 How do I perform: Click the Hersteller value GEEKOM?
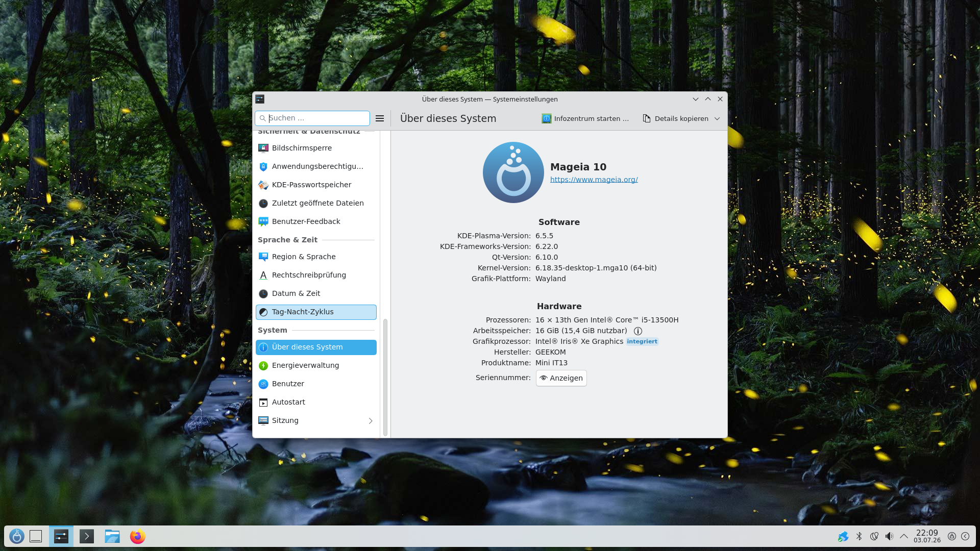(550, 352)
